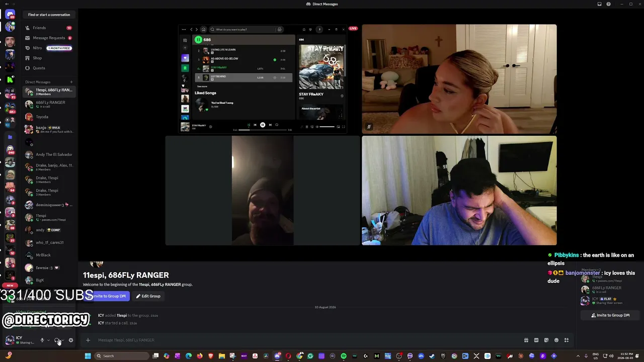Open Discord User Settings gear
This screenshot has width=644, height=362.
tap(71, 340)
